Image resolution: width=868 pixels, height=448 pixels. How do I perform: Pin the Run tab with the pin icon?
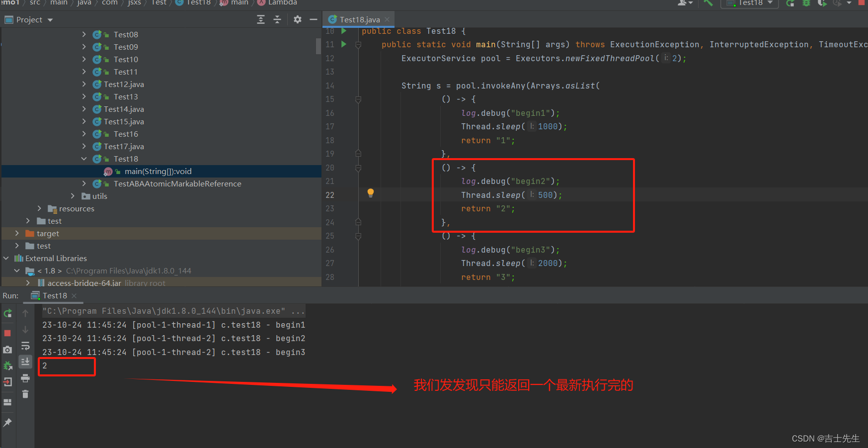[7, 423]
